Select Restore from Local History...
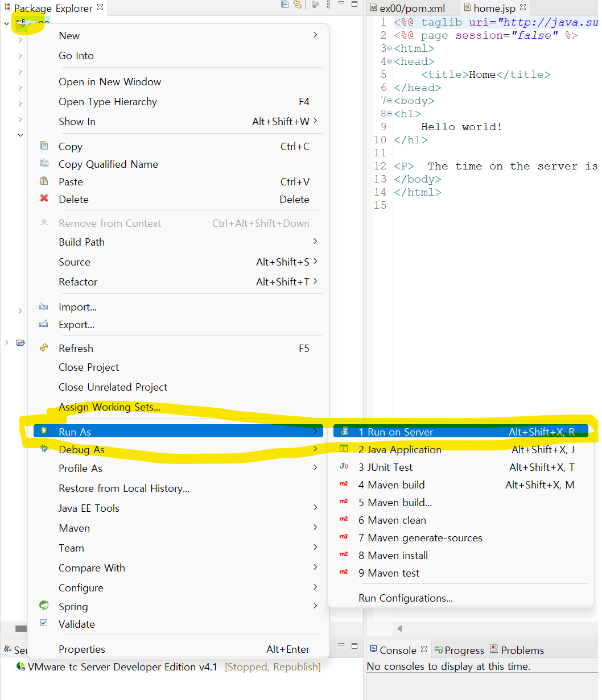The image size is (602, 700). [178, 488]
